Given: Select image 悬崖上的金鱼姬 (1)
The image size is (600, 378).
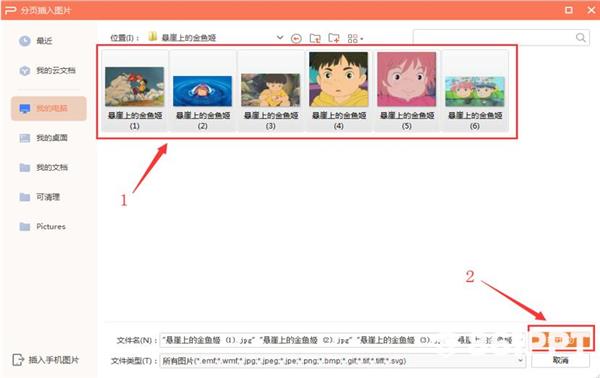Looking at the screenshot, I should 135,91.
